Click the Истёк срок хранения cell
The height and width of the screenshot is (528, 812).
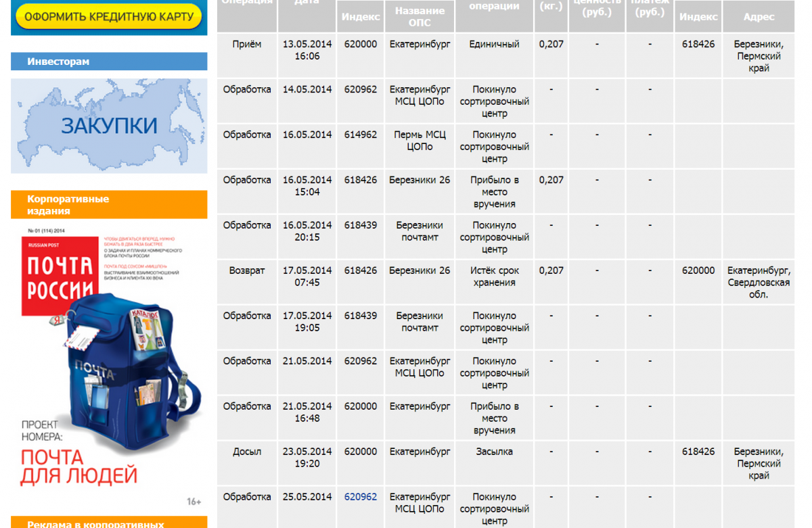[x=494, y=277]
